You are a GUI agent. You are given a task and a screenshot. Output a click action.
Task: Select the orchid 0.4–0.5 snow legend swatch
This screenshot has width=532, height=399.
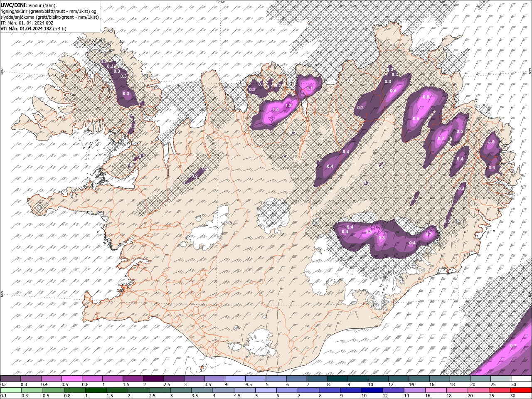coord(51,379)
